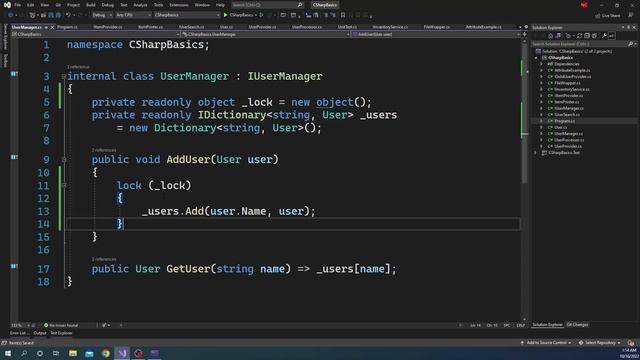Click the Live Share button
The image size is (640, 360).
point(607,16)
